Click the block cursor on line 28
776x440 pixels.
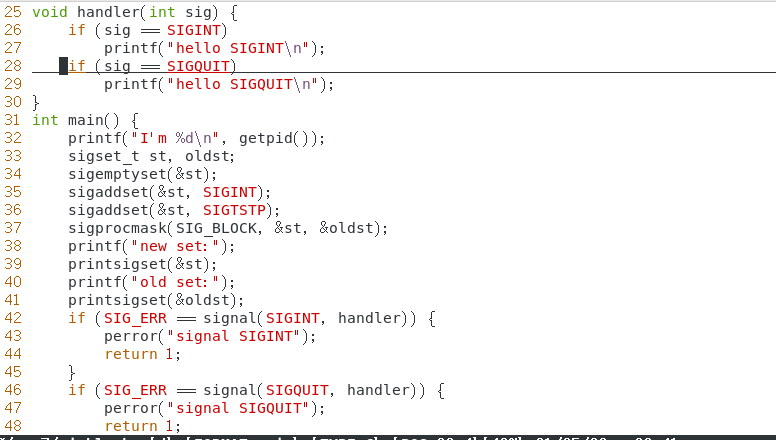pyautogui.click(x=63, y=66)
